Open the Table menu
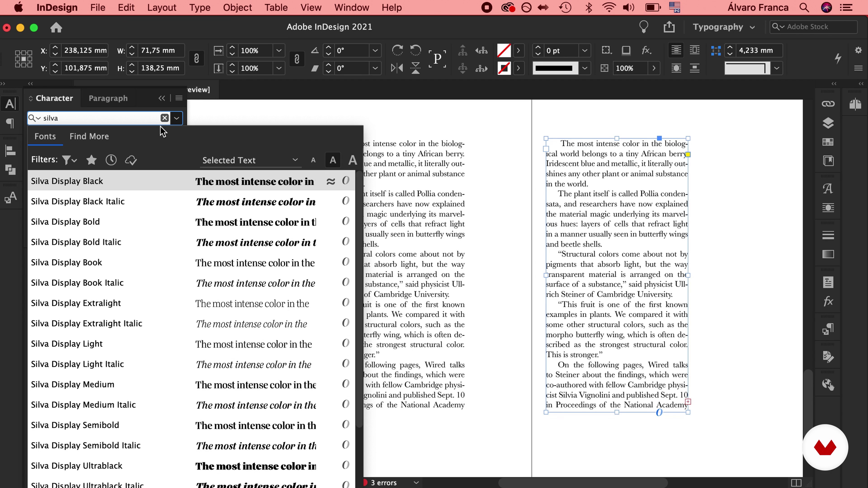 point(276,7)
